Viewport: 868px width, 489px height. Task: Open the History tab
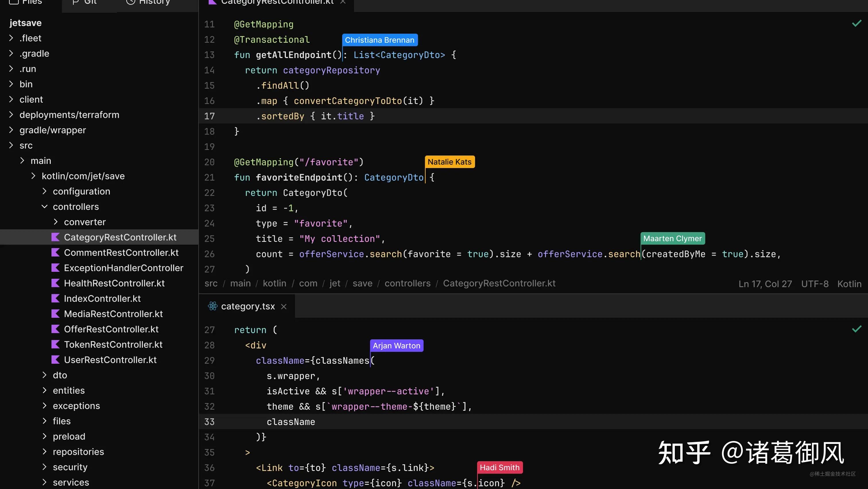pos(148,2)
